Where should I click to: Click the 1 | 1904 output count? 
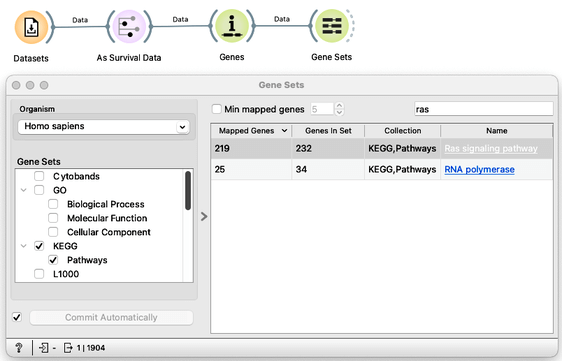point(91,348)
